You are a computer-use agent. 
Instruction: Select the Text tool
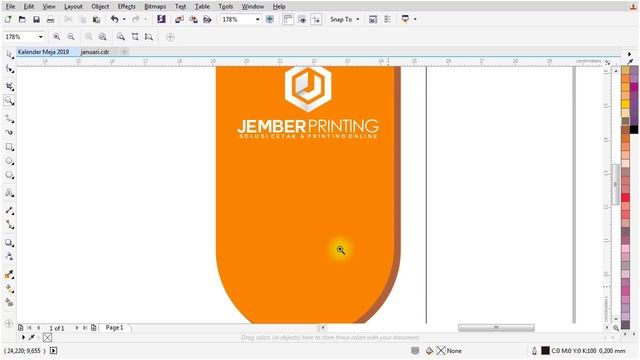coord(9,193)
